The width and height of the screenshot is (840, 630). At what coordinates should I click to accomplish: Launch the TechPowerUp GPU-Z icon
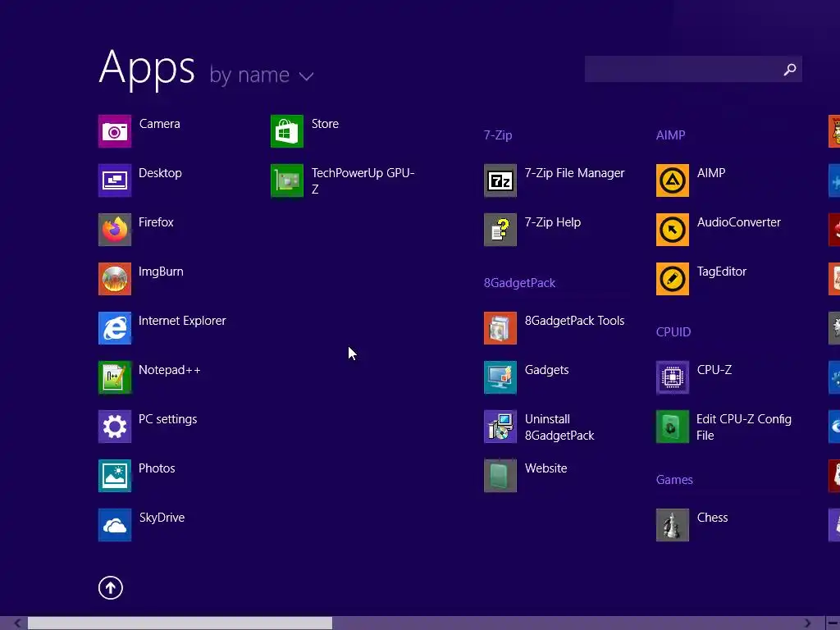287,180
